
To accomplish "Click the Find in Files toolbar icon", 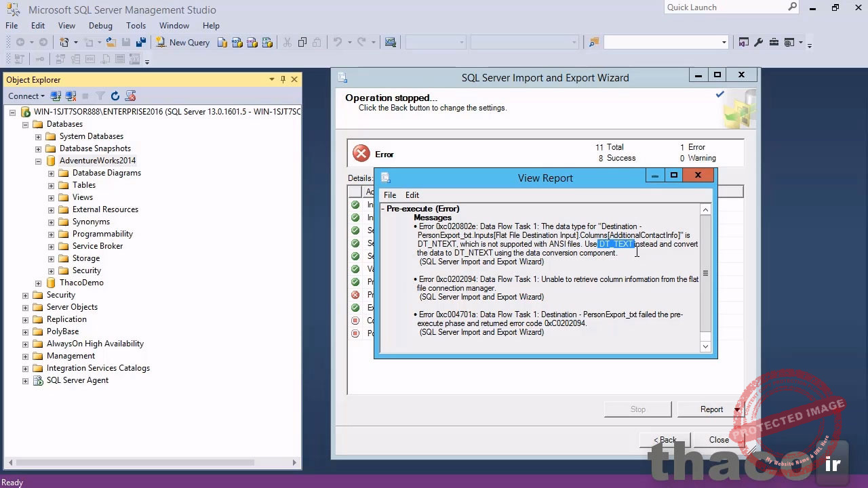I will pos(594,42).
